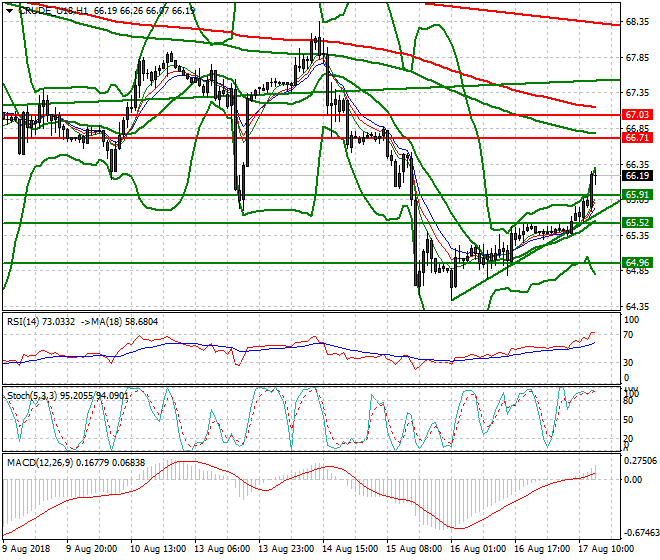Open the chart menu triangle beside CRUDE_U18
The height and width of the screenshot is (560, 660).
(x=9, y=11)
